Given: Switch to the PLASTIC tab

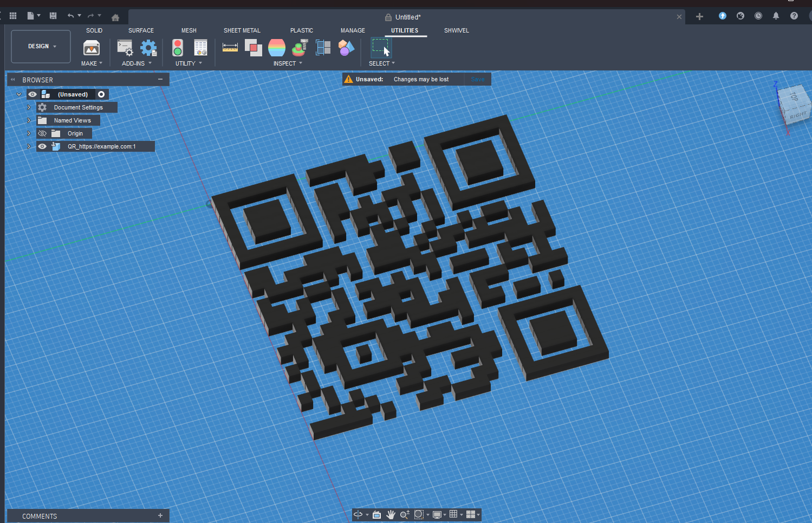Looking at the screenshot, I should (302, 30).
